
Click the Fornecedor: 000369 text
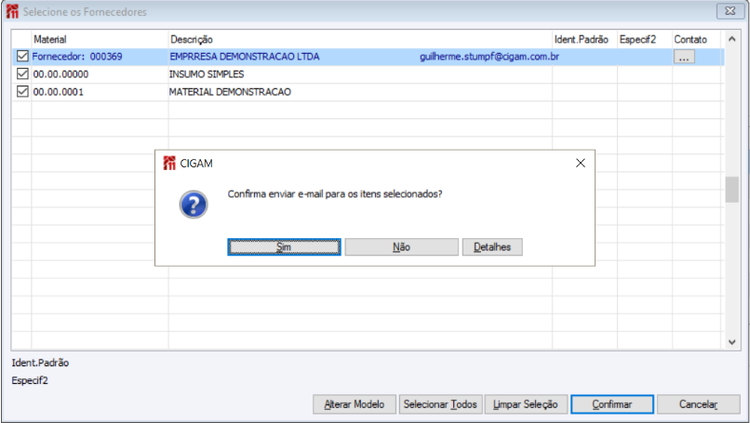[77, 56]
